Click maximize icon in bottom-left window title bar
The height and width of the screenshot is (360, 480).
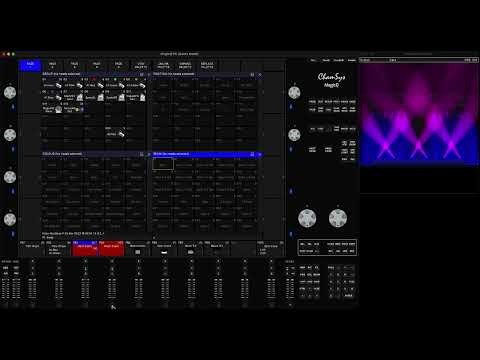[142, 154]
